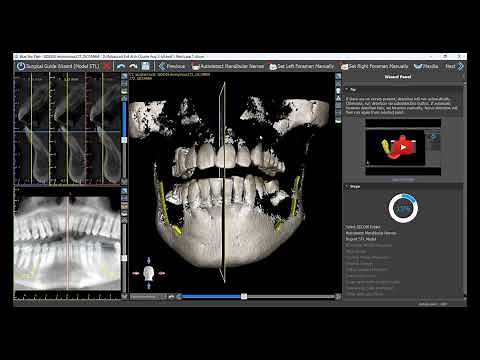The height and width of the screenshot is (360, 480).
Task: Click the topmost icon in the 3D view side toolbar
Action: coord(338,76)
